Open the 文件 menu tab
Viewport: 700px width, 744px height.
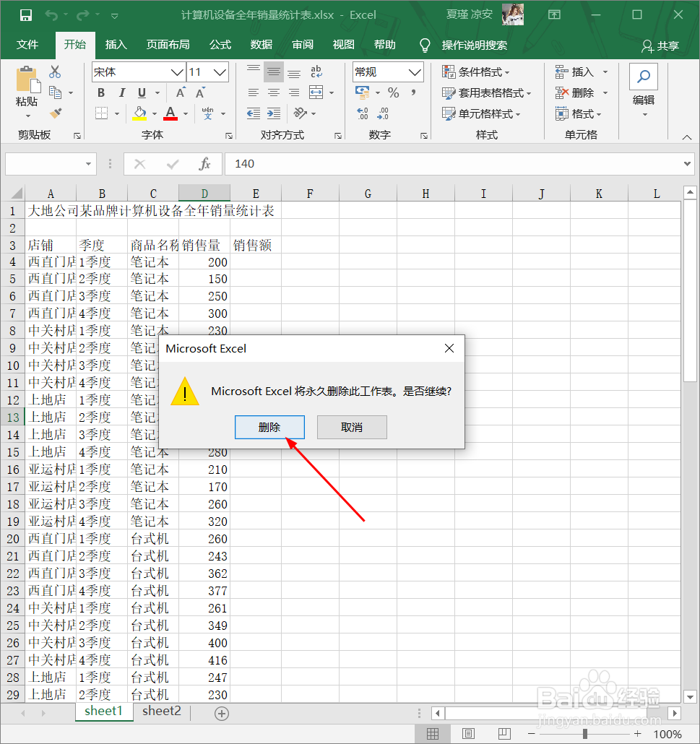click(x=27, y=45)
